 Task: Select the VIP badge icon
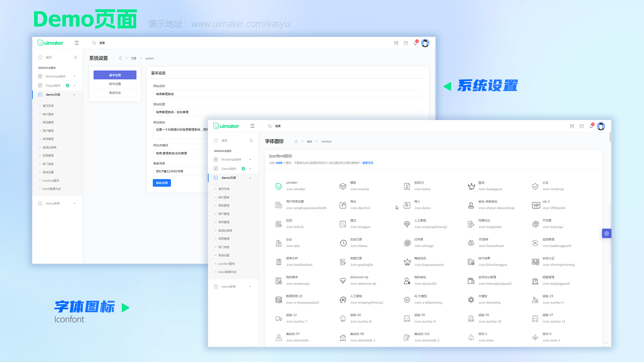(x=536, y=205)
